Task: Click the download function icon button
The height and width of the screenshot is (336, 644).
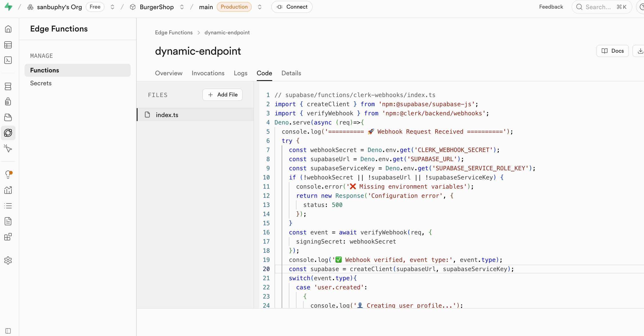Action: click(640, 51)
